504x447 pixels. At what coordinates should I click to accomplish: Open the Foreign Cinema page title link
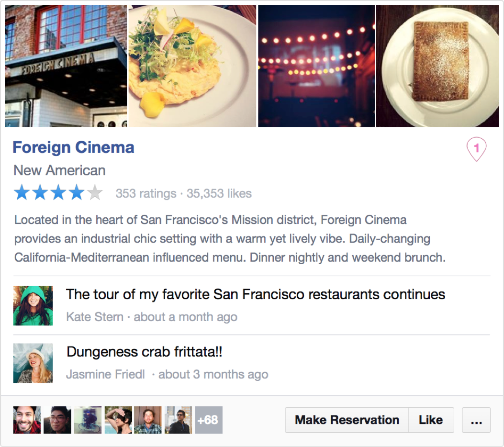[x=73, y=147]
